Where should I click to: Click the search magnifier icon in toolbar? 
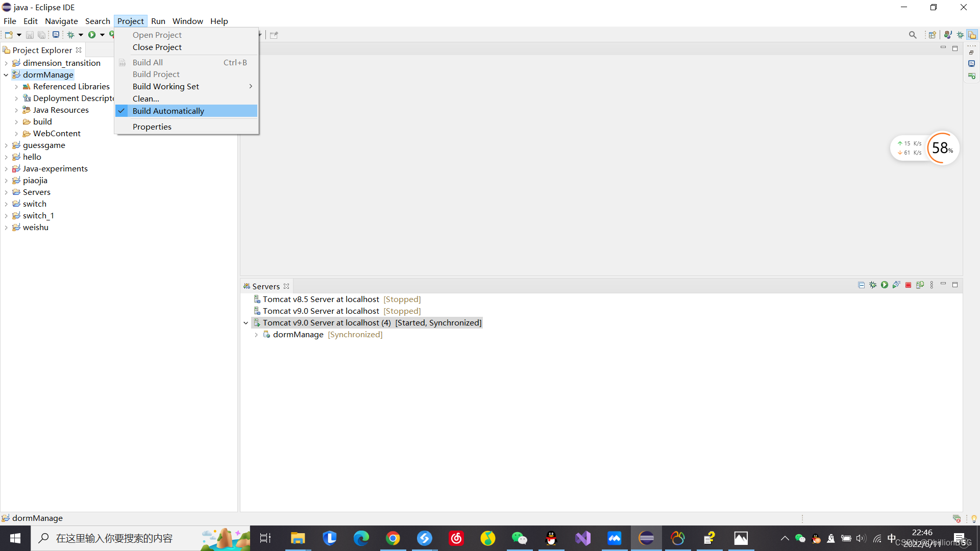(913, 35)
